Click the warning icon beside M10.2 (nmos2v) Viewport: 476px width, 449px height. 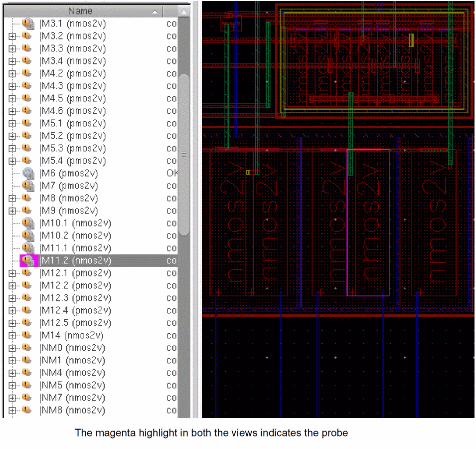click(x=28, y=235)
